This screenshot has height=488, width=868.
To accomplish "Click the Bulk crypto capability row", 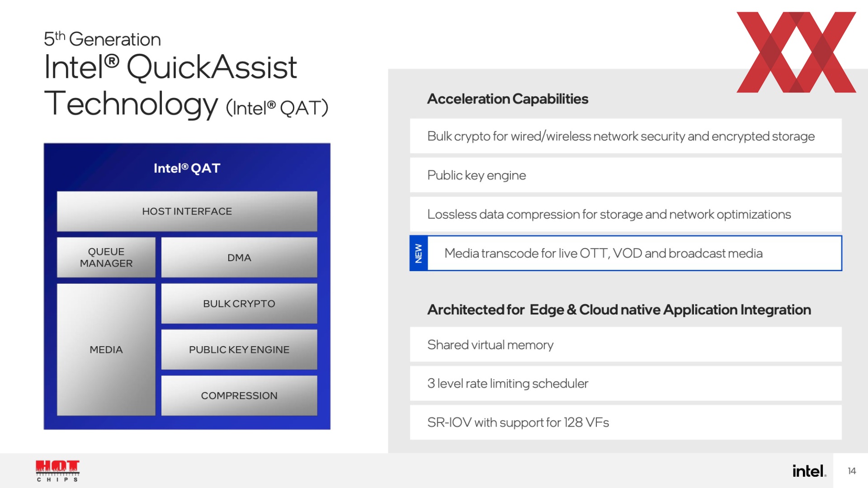I will click(x=626, y=136).
